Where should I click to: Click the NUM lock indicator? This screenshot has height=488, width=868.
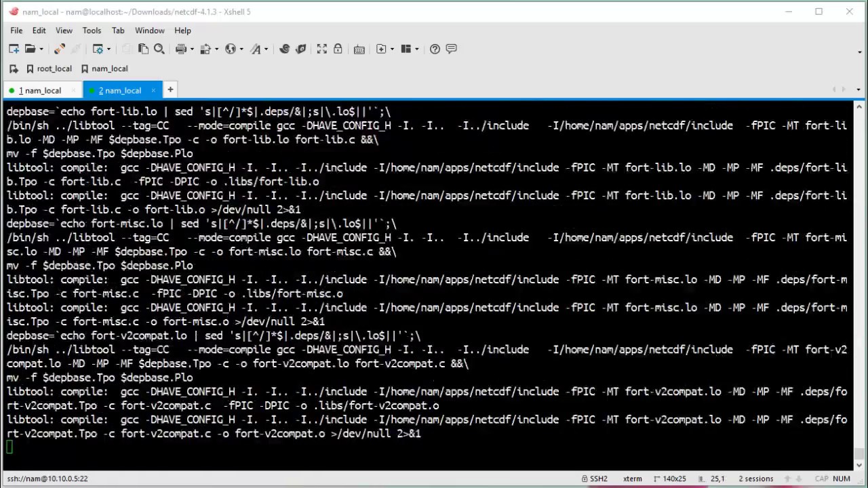842,479
